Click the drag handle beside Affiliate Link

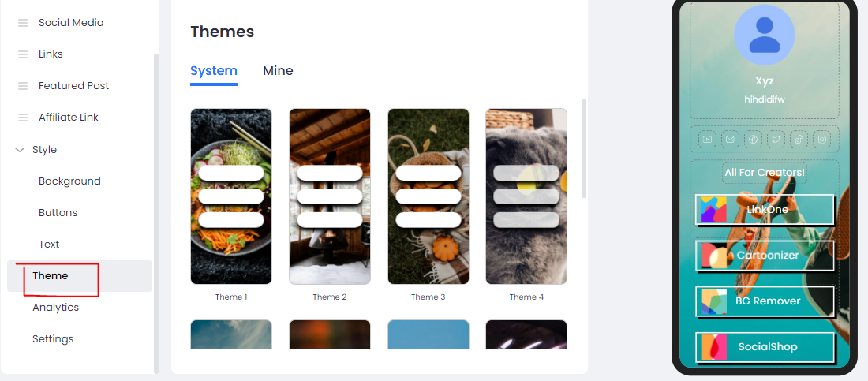pos(23,118)
